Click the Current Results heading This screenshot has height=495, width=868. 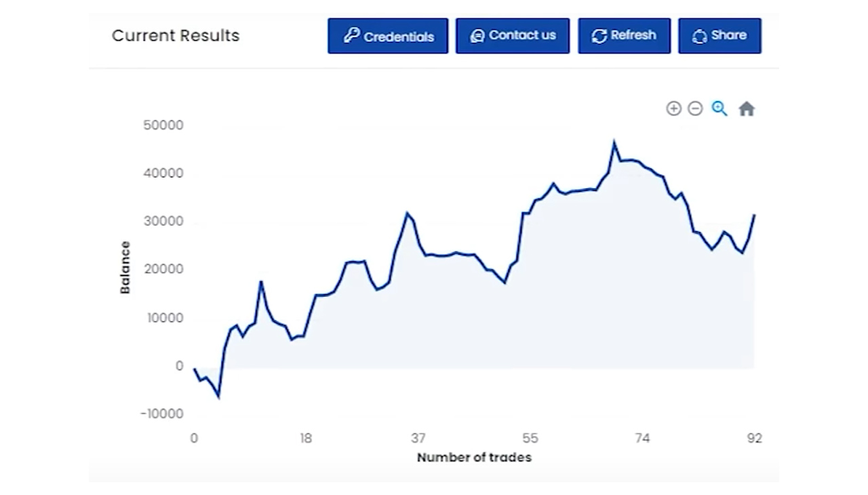click(x=176, y=36)
